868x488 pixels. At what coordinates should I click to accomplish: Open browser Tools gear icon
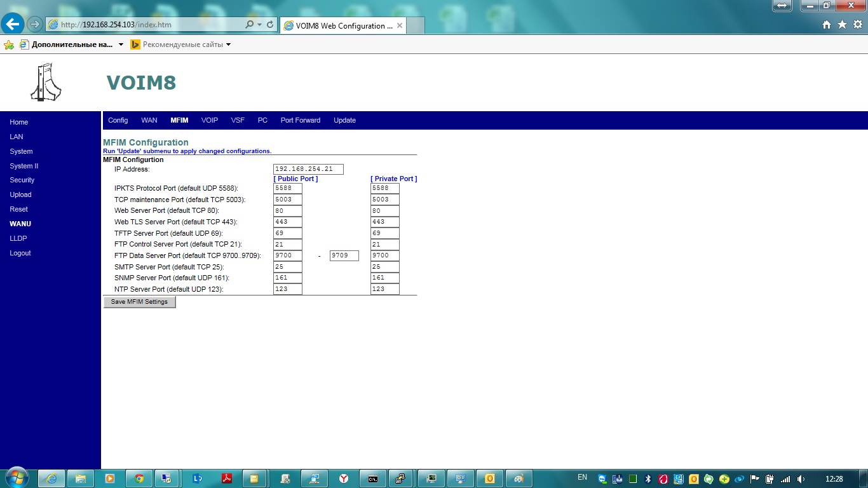point(857,25)
